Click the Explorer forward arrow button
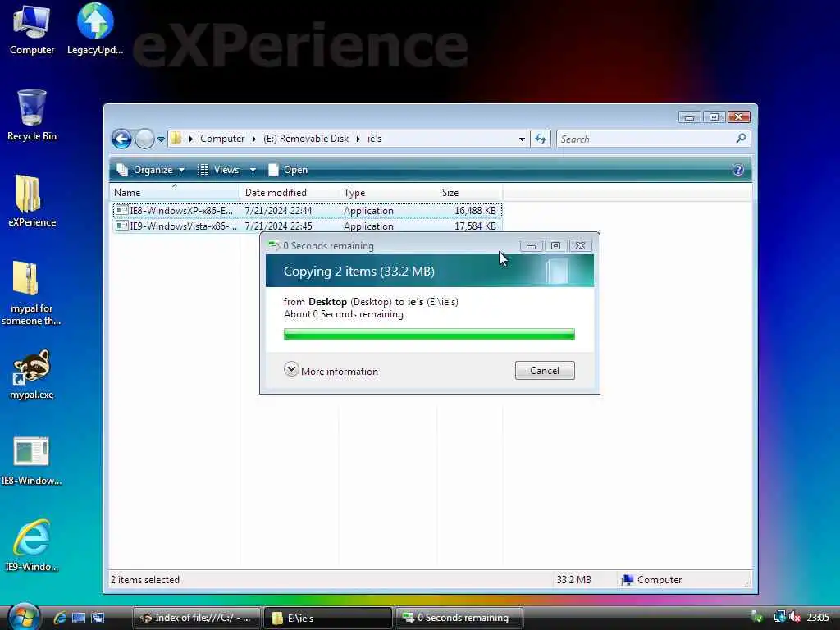The height and width of the screenshot is (630, 840). tap(144, 139)
